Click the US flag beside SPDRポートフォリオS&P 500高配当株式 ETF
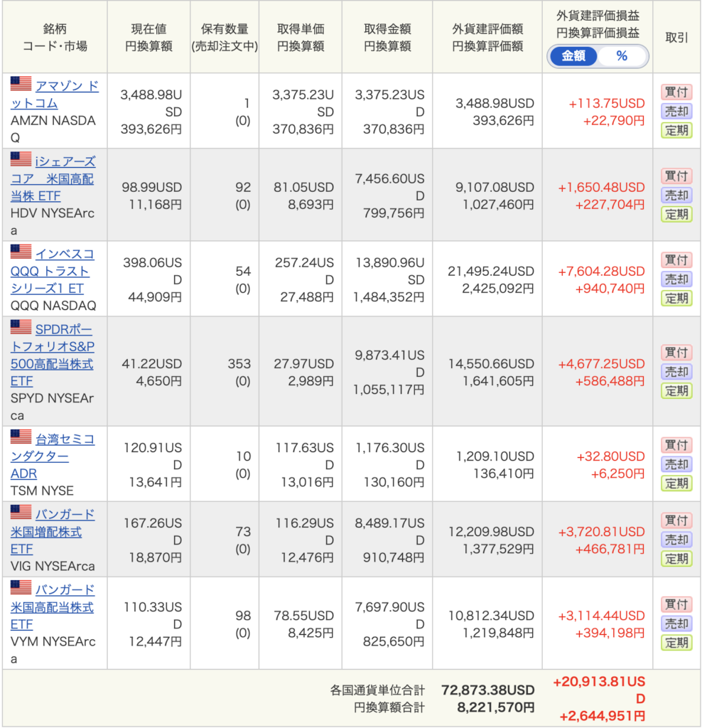 click(21, 327)
